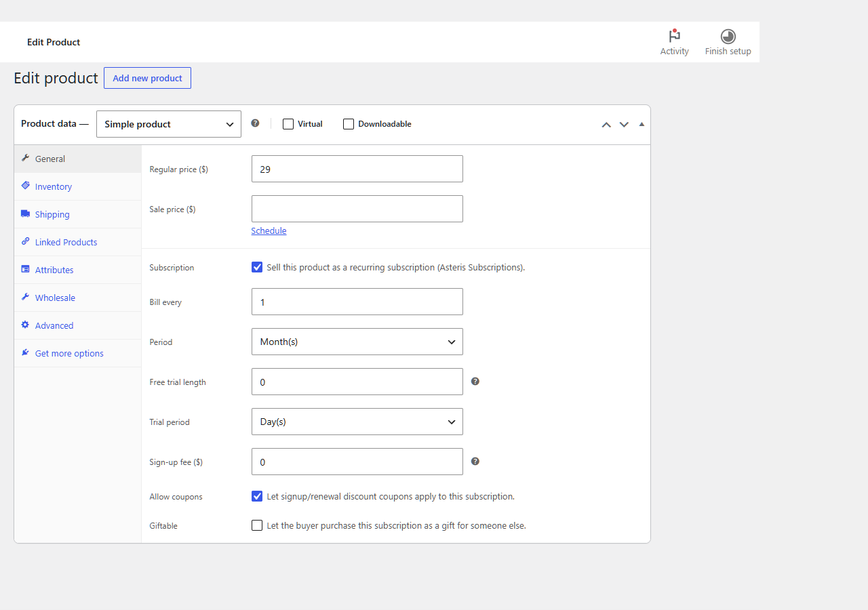This screenshot has width=868, height=610.
Task: Click the Advanced gear icon
Action: coord(26,325)
